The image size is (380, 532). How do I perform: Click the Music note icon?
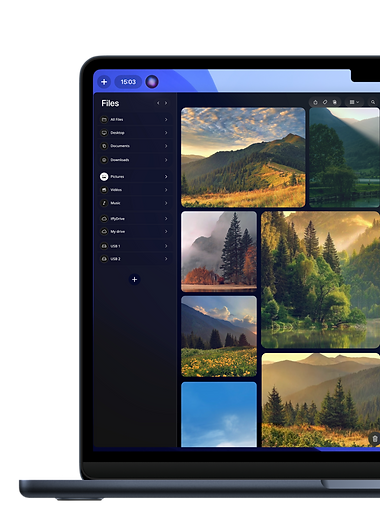104,203
